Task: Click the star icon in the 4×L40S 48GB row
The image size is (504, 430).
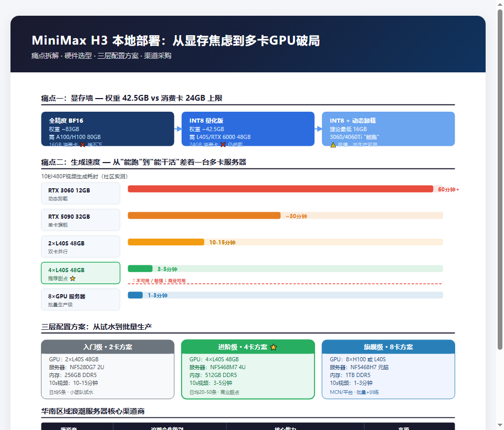Action: (72, 278)
